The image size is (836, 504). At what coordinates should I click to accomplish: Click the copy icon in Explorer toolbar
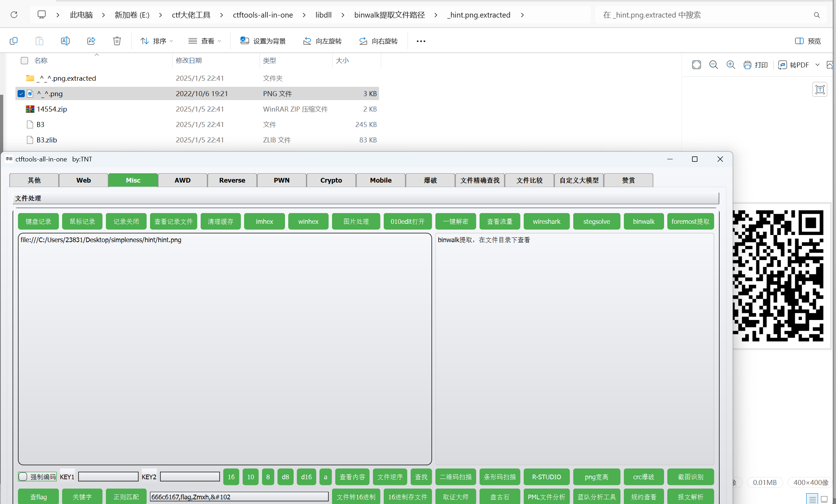click(x=14, y=41)
